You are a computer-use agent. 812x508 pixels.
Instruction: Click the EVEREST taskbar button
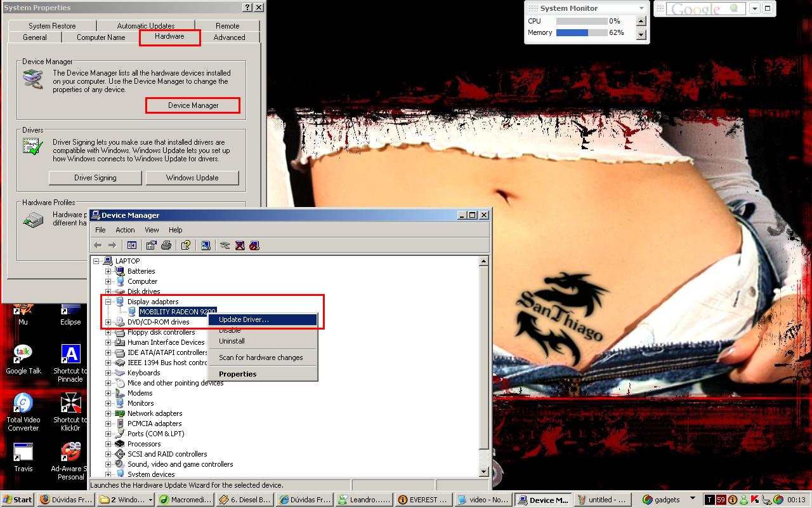[x=424, y=500]
